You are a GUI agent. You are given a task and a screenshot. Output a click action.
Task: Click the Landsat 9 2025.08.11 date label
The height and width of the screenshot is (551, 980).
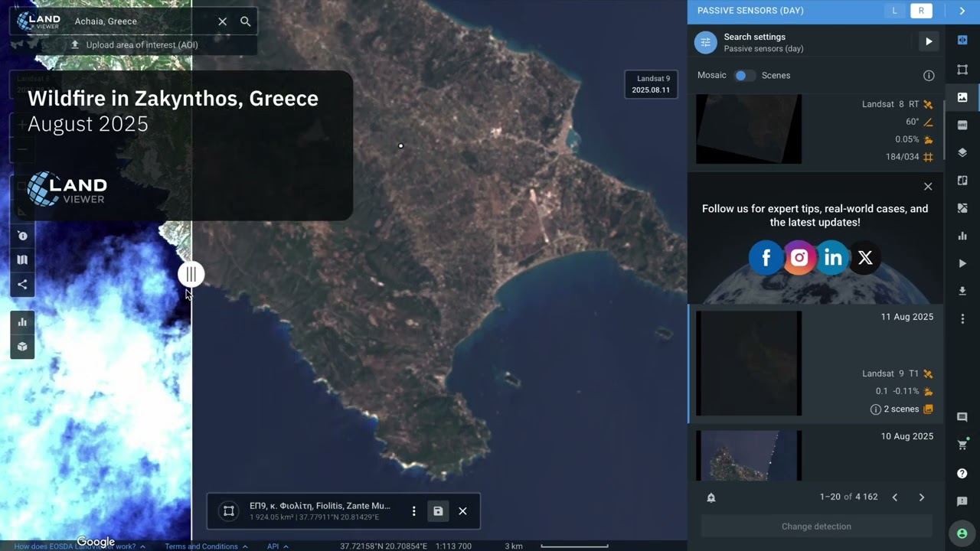[x=651, y=84]
